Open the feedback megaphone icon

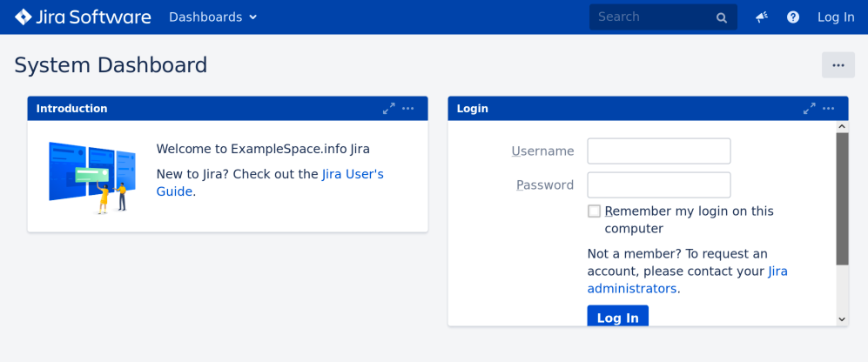coord(762,17)
